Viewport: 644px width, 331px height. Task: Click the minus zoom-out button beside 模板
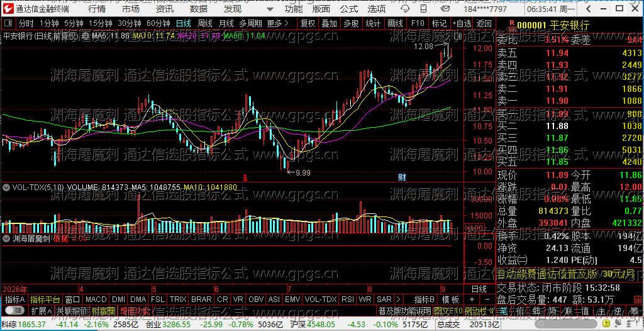click(487, 300)
